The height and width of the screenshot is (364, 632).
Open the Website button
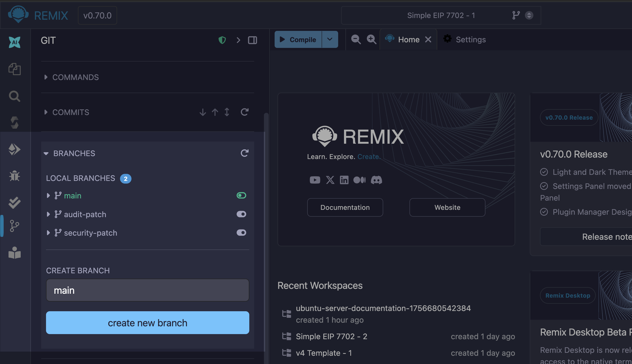tap(447, 207)
